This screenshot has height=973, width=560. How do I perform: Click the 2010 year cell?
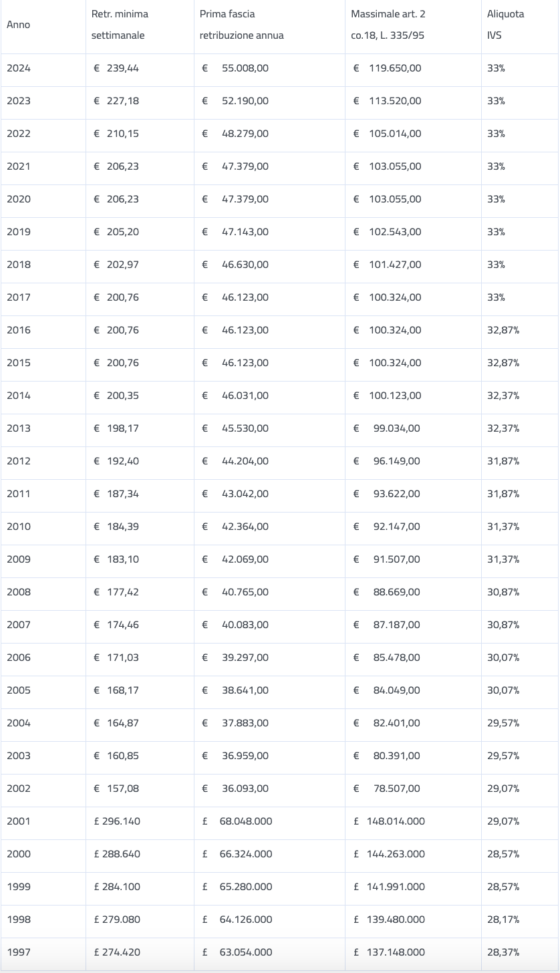pos(19,527)
